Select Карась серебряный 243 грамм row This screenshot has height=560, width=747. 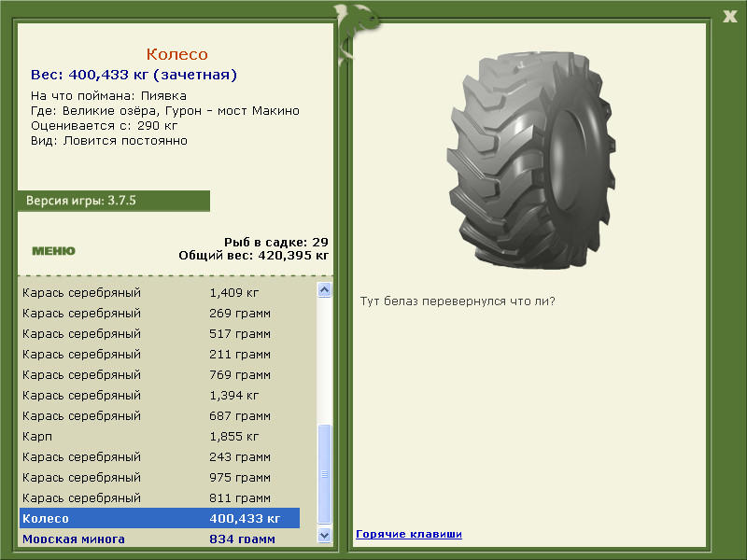160,456
